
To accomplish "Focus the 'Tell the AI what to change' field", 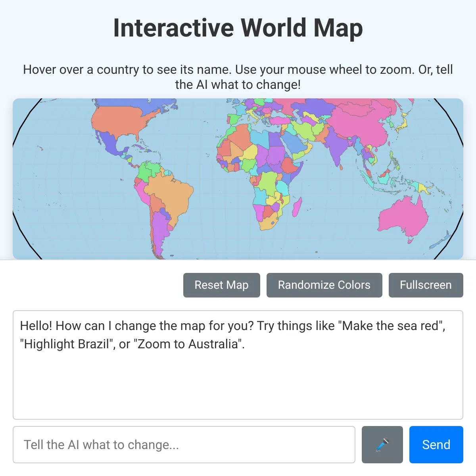I will click(x=184, y=445).
